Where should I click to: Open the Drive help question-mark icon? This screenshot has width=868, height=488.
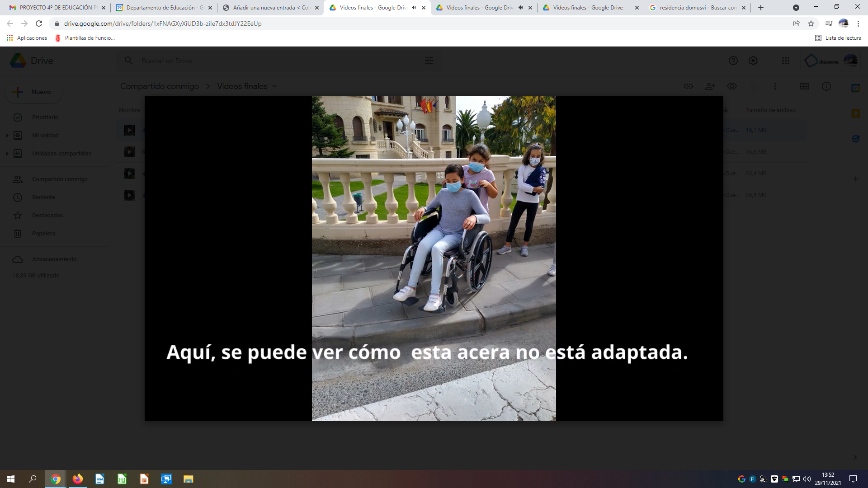point(733,61)
